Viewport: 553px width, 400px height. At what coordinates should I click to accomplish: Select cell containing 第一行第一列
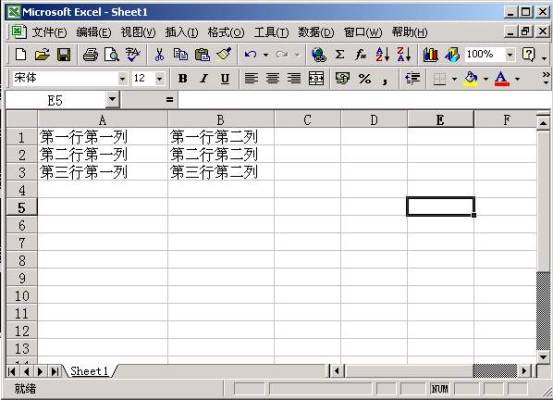(103, 137)
